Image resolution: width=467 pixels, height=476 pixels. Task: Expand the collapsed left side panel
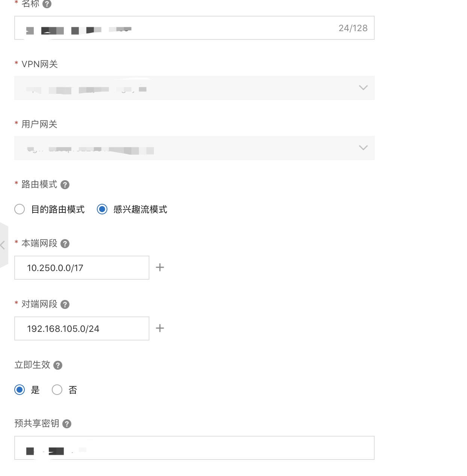[x=3, y=245]
